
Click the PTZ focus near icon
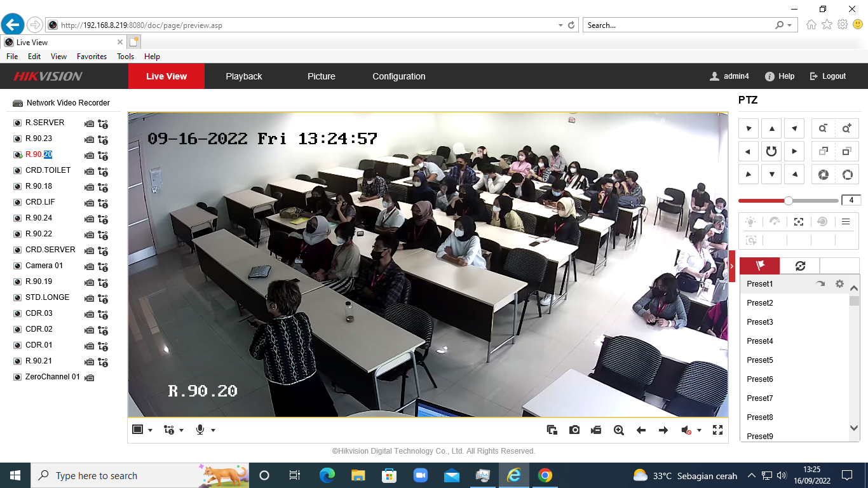(823, 151)
